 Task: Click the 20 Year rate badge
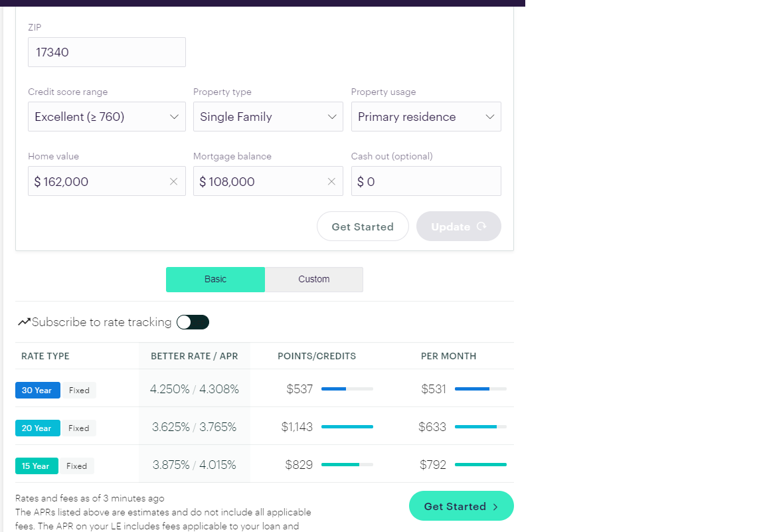coord(37,428)
